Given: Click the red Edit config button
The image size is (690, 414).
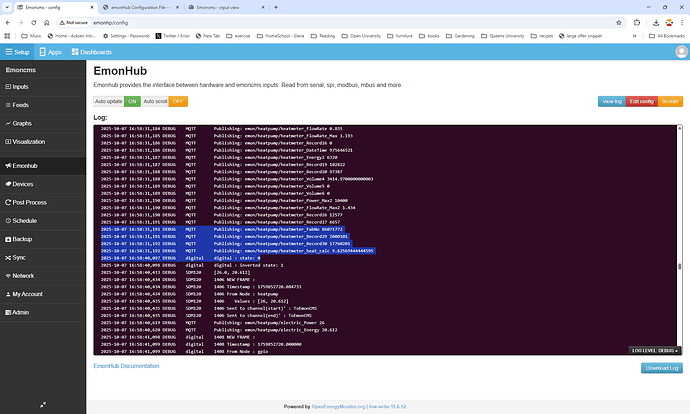Looking at the screenshot, I should [640, 101].
